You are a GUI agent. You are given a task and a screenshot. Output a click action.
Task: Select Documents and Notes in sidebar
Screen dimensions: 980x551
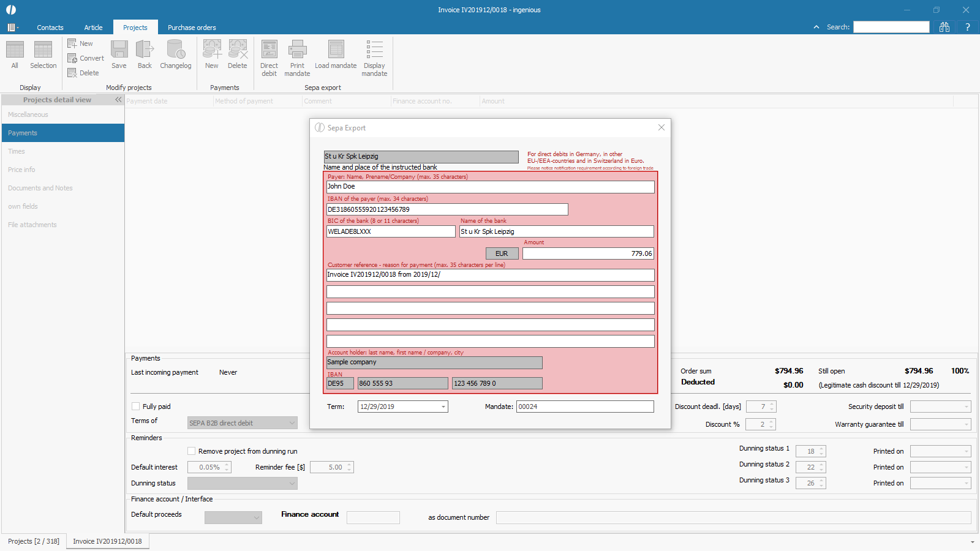coord(40,188)
